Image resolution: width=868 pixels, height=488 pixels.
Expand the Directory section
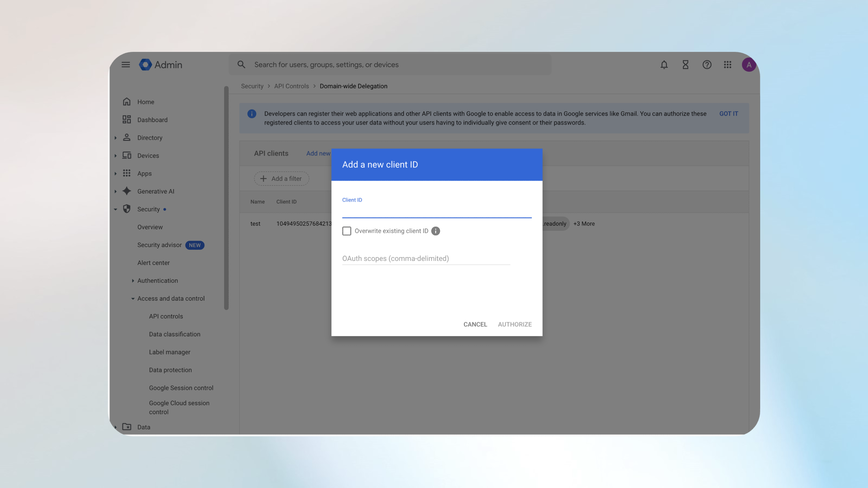point(116,138)
